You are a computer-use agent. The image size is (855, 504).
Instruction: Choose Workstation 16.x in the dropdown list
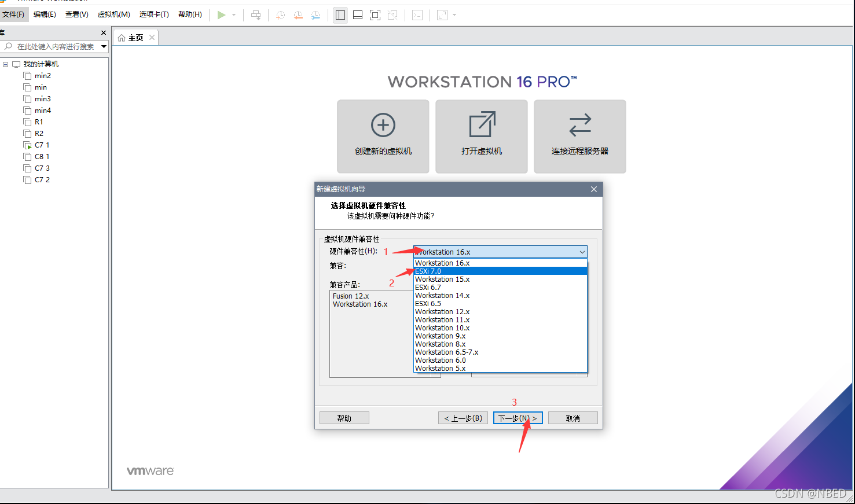(x=500, y=263)
